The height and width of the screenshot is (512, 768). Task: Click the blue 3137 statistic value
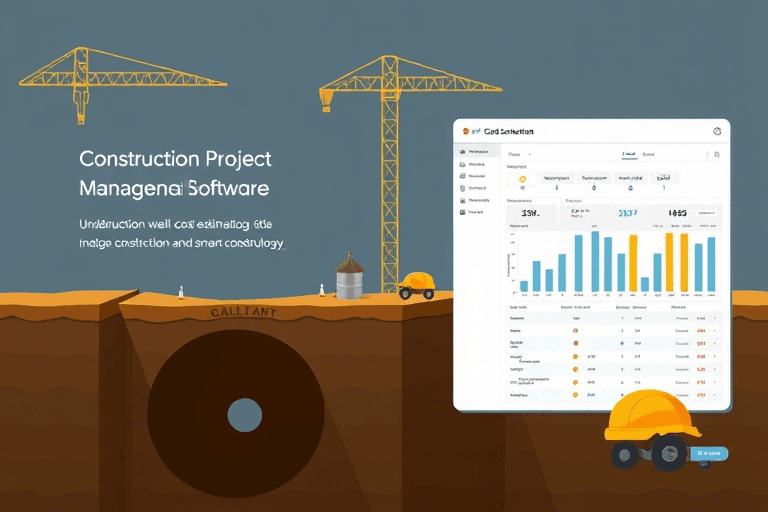[x=628, y=213]
